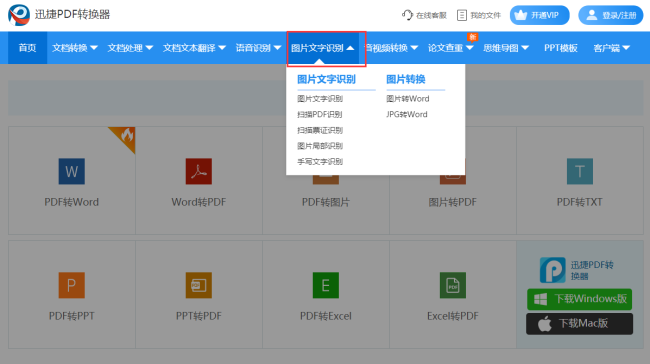The width and height of the screenshot is (650, 364).
Task: Click the 图片转换 column heading
Action: (405, 79)
